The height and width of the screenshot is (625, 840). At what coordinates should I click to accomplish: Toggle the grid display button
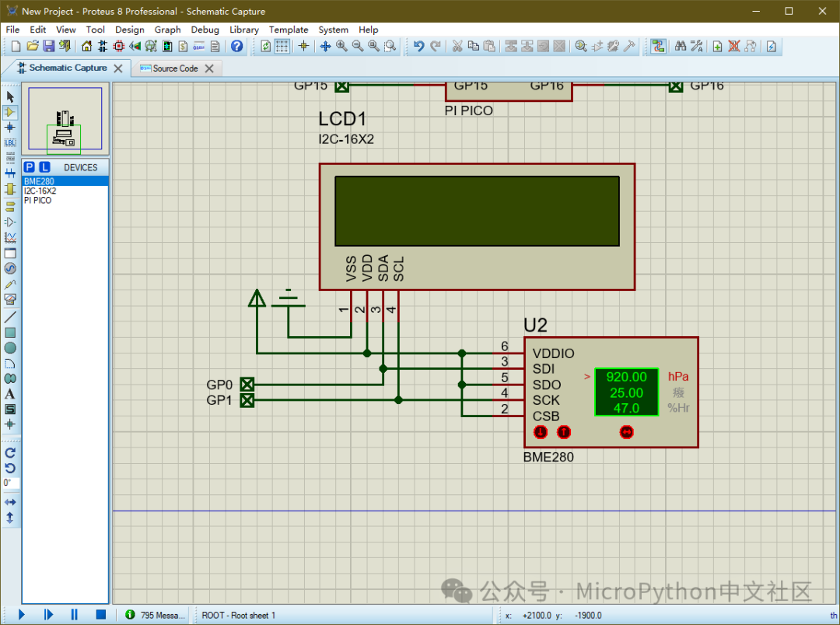point(282,47)
